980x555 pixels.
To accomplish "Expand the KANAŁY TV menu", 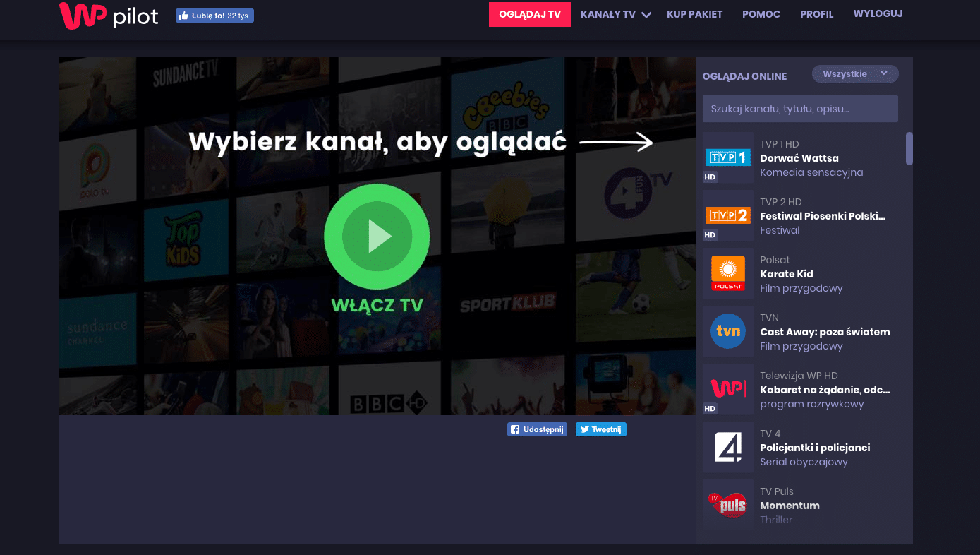I will point(615,14).
